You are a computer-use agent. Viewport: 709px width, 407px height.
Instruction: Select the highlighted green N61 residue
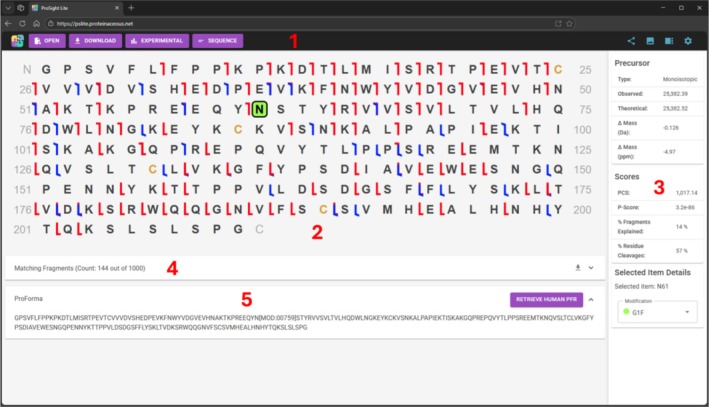259,109
